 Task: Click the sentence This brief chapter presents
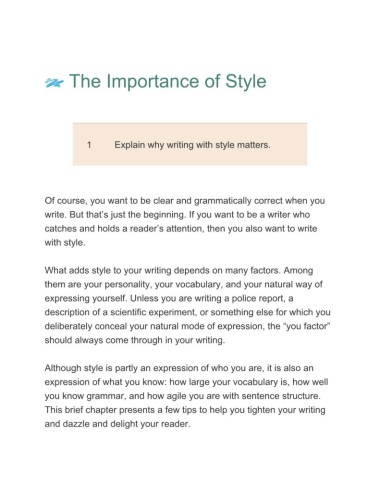point(185,417)
